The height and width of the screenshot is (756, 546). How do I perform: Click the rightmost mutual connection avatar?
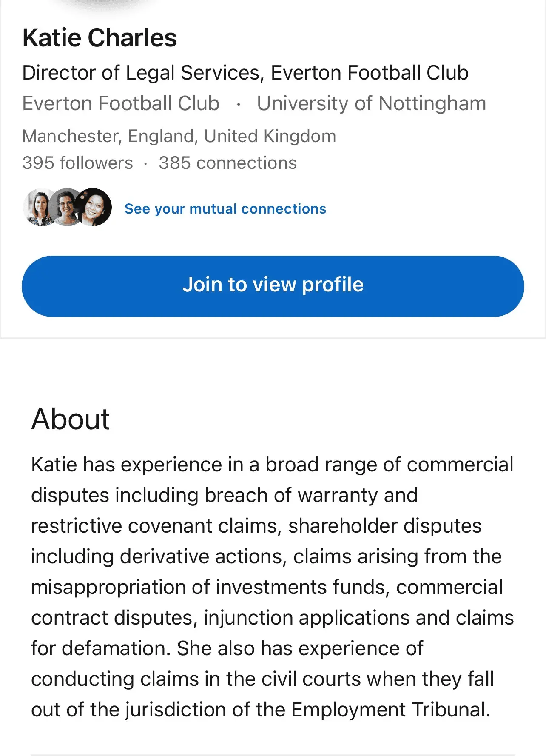[x=94, y=207]
